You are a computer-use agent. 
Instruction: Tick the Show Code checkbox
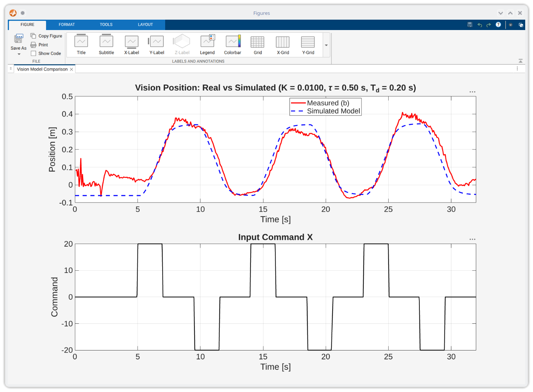click(33, 53)
